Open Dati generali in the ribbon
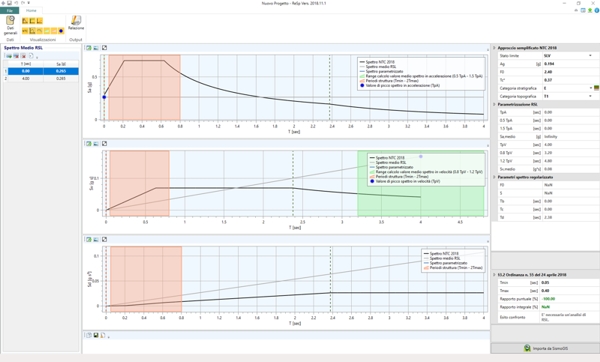 tap(10, 25)
